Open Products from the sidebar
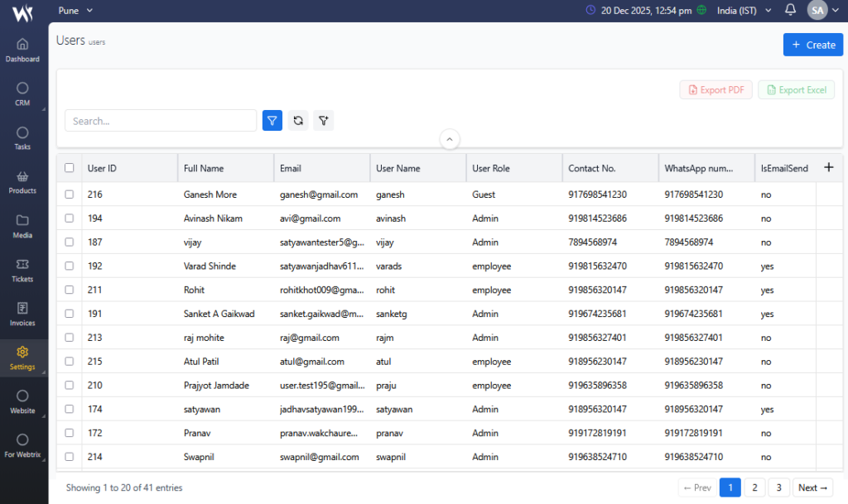 pyautogui.click(x=22, y=182)
